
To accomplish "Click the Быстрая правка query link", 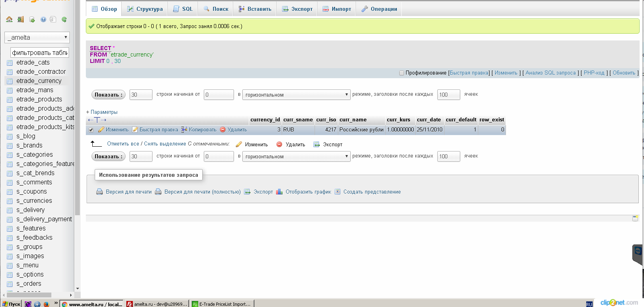I will (469, 73).
